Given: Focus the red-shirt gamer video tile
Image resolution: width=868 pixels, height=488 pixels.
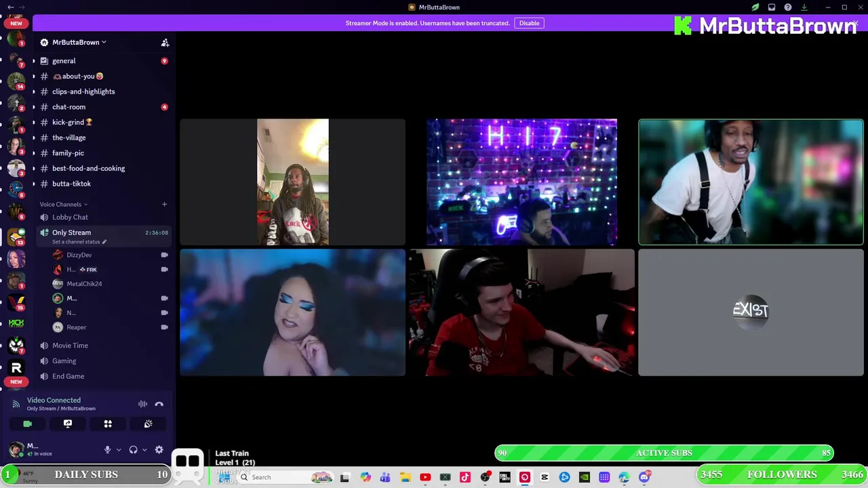Looking at the screenshot, I should point(522,312).
